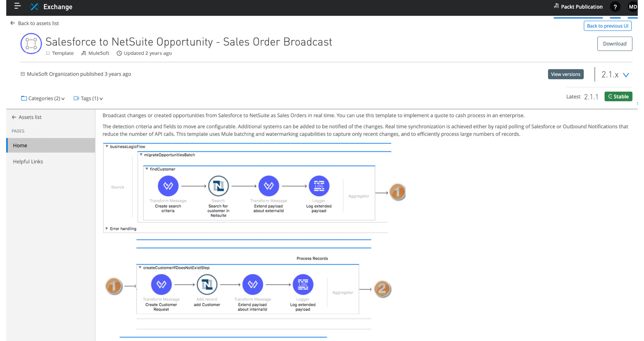Click the MuleSoft publisher label
Image resolution: width=644 pixels, height=341 pixels.
(x=99, y=53)
